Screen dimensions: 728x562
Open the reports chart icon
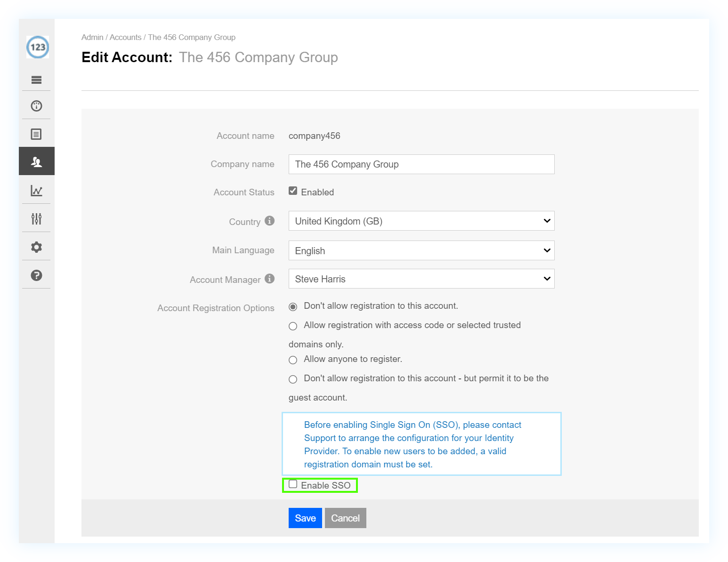click(x=36, y=191)
